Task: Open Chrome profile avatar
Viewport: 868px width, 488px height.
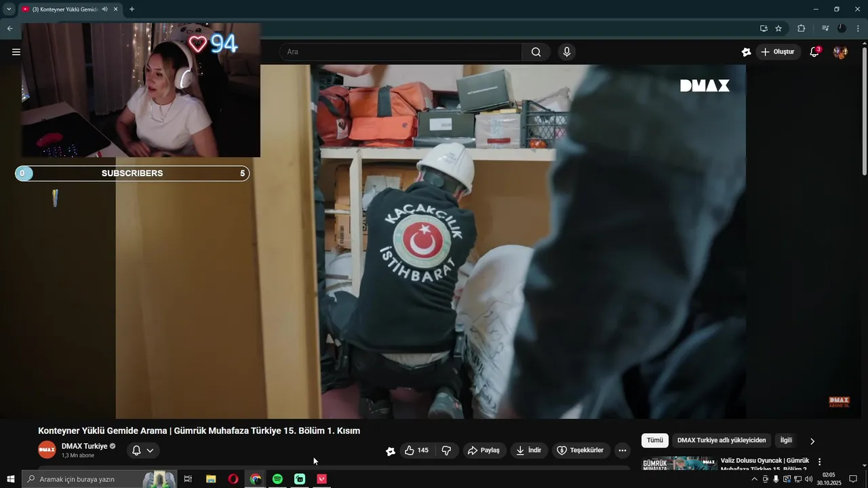Action: pos(842,28)
